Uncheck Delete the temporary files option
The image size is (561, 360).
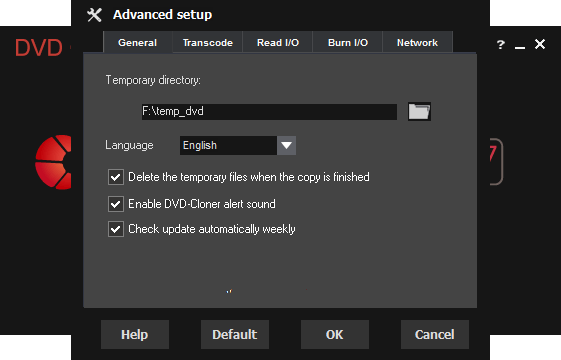[x=116, y=177]
